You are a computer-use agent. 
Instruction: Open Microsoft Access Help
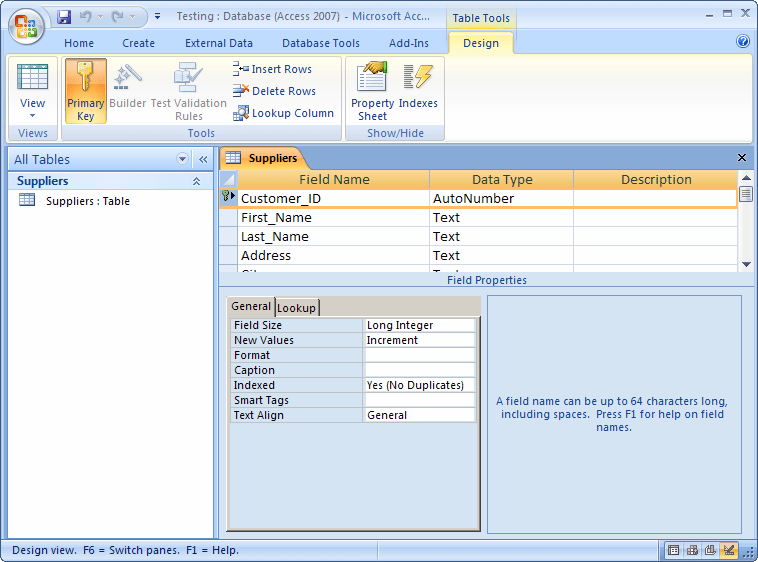tap(743, 41)
